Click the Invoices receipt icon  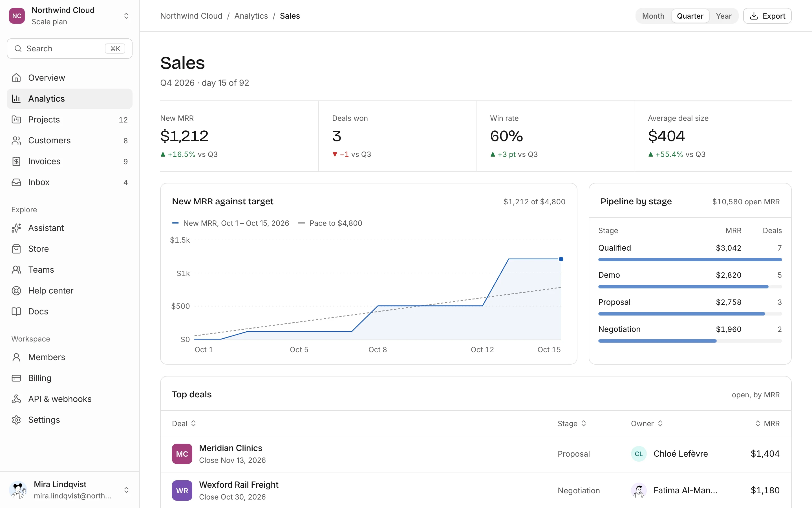coord(16,161)
